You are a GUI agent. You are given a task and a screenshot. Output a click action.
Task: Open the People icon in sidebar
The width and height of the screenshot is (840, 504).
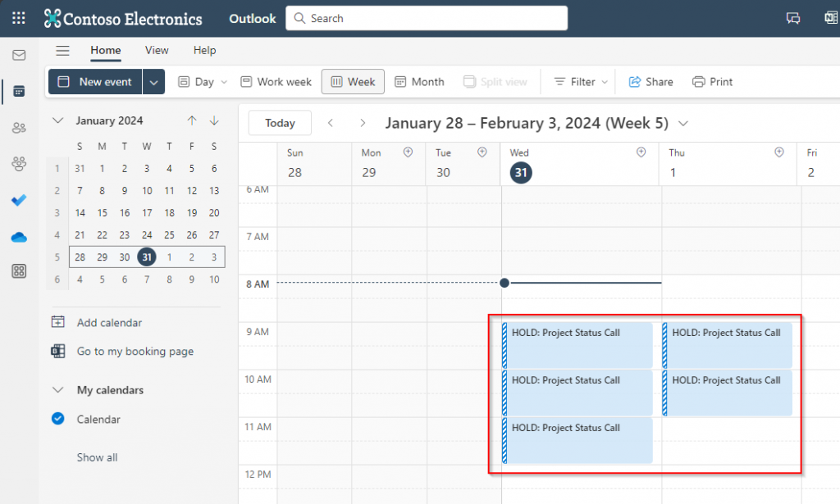[18, 127]
